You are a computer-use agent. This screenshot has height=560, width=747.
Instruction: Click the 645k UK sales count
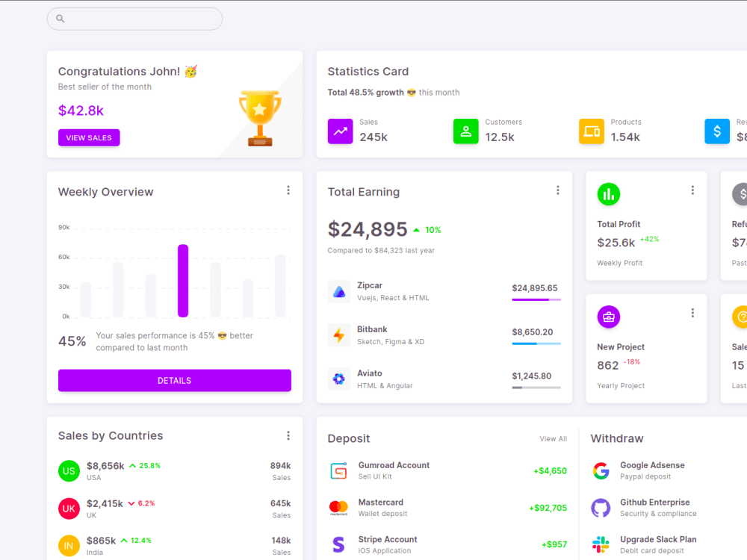click(x=281, y=503)
